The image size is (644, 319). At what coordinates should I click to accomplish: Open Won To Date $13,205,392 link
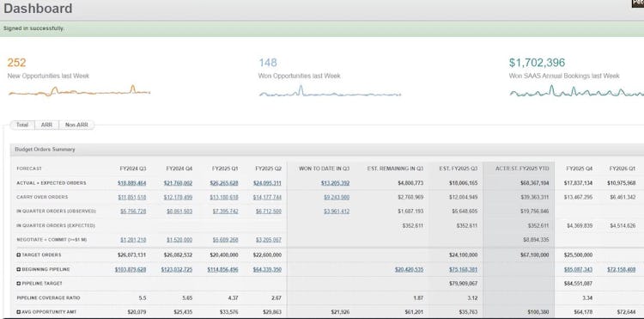coord(335,183)
